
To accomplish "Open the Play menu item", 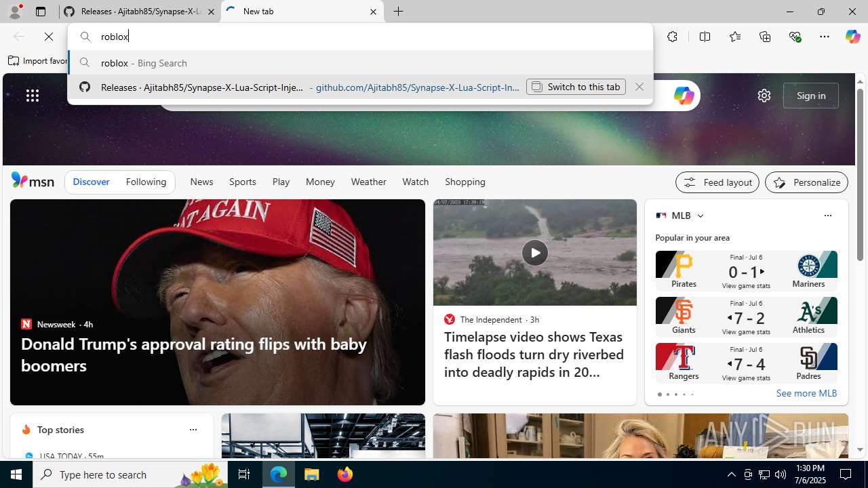I will (x=281, y=182).
